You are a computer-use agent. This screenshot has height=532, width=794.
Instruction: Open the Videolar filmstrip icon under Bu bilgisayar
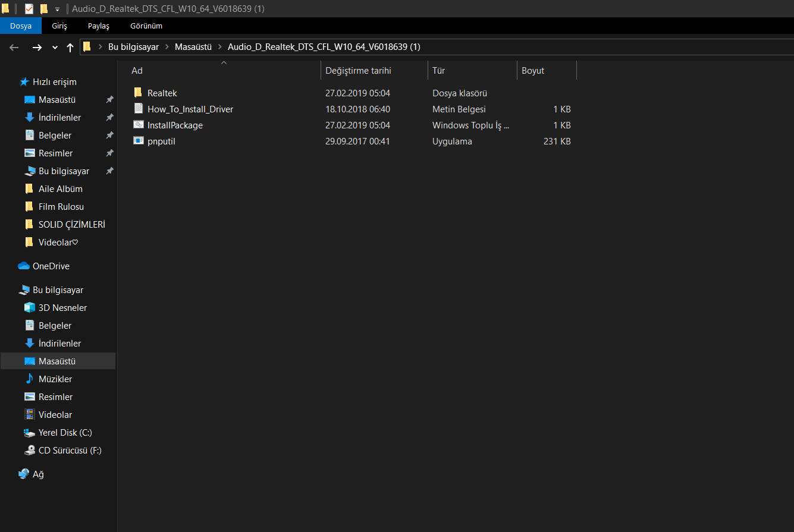pos(30,415)
